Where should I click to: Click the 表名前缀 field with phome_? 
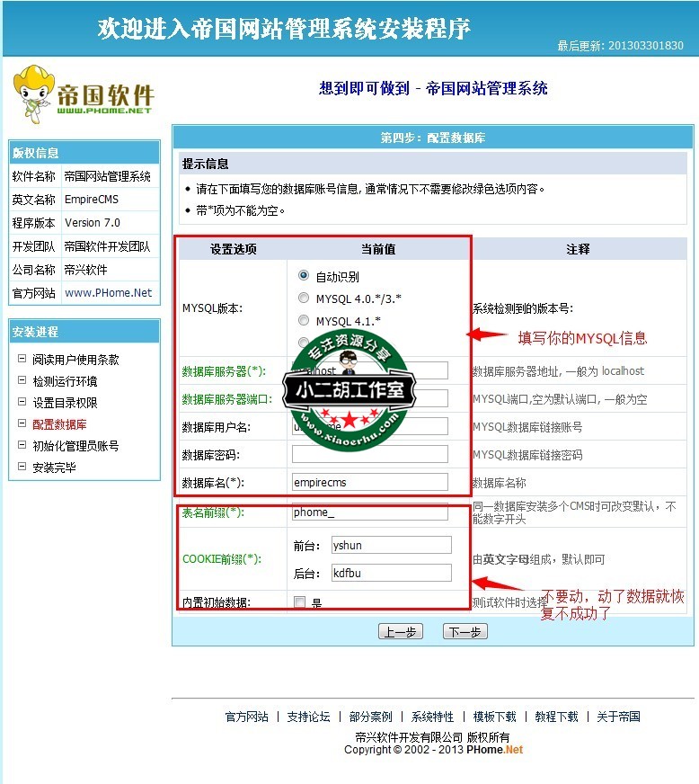coord(369,513)
